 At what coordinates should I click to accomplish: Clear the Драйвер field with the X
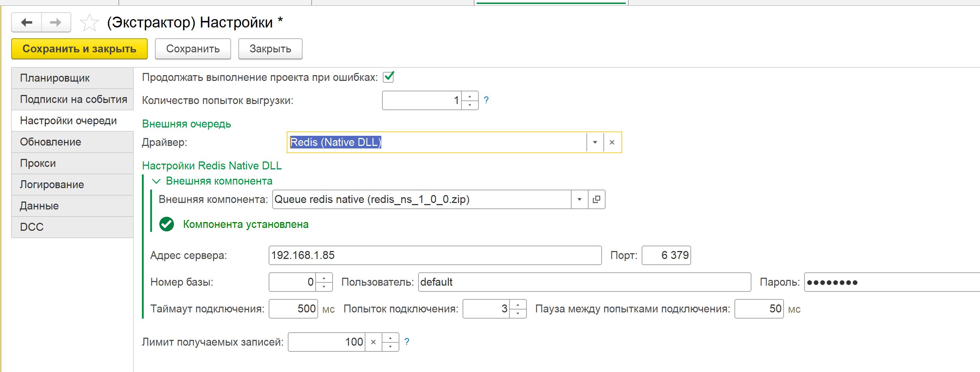pyautogui.click(x=612, y=142)
